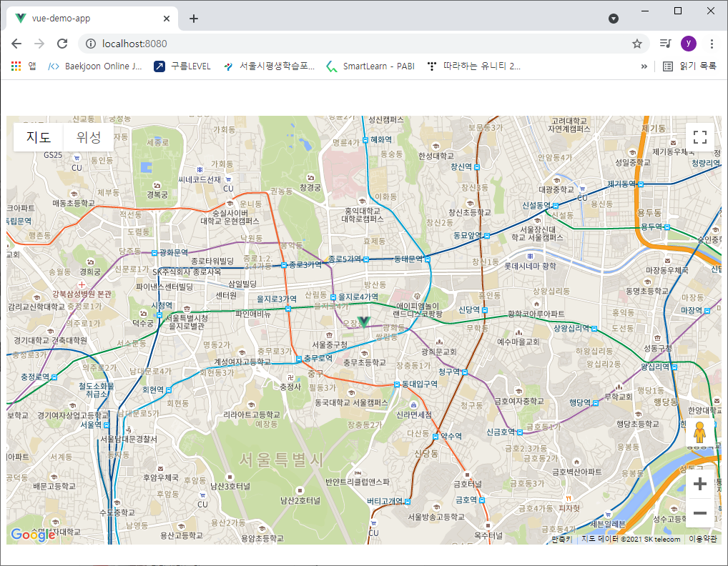Viewport: 728px width, 566px height.
Task: Open the reading list button
Action: coord(689,66)
